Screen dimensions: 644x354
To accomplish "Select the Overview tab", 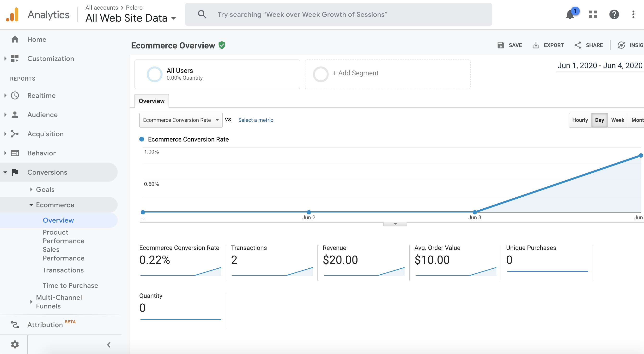I will 152,101.
